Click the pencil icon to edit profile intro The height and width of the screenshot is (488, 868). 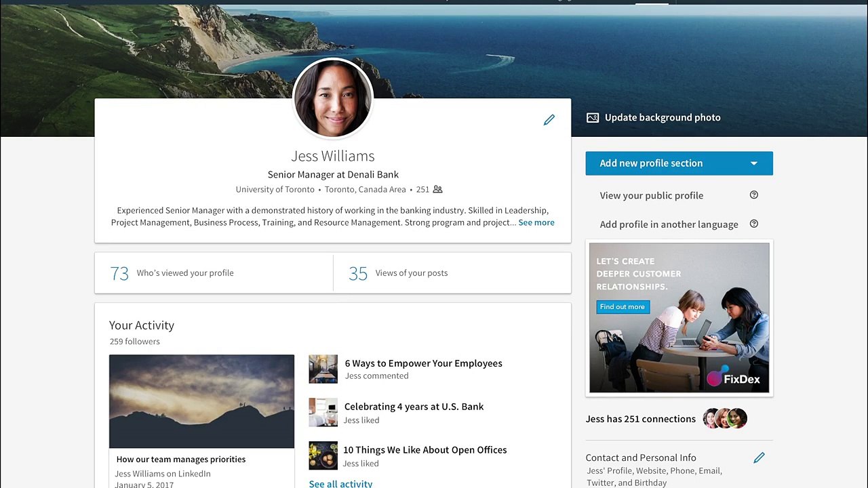(549, 120)
